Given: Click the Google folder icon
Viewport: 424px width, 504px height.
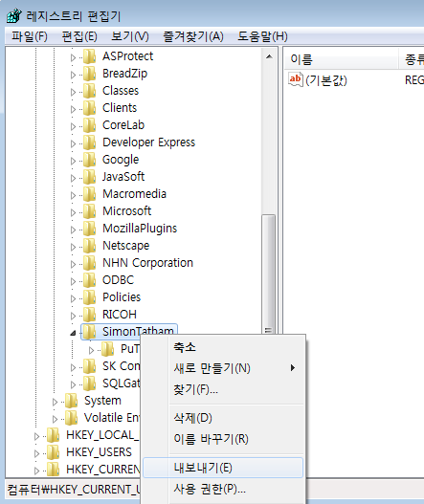Looking at the screenshot, I should 89,160.
